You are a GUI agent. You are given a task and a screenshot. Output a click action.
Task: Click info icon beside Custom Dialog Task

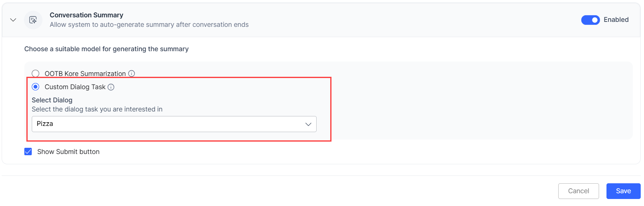tap(111, 87)
